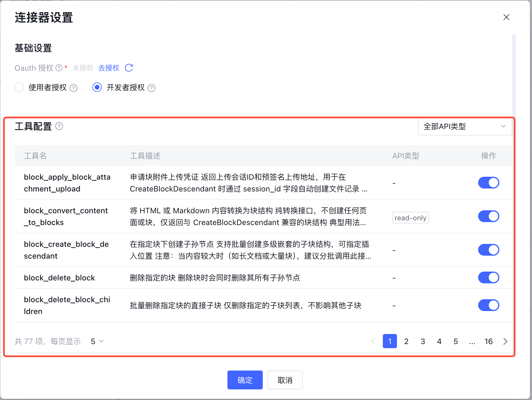Open the per-page count dropdown showing 5

[x=97, y=341]
